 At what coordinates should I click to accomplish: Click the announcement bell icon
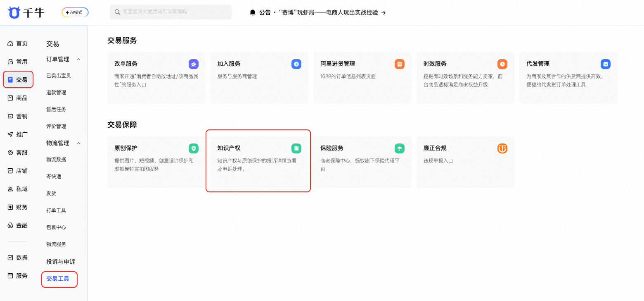click(x=253, y=13)
